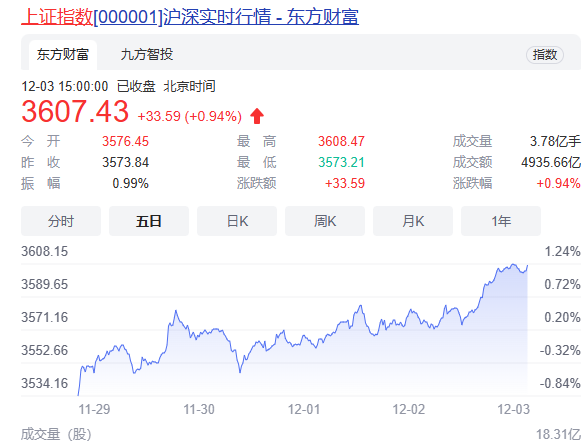Click the change text +33.59 (+0.94%)
588x447 pixels.
pyautogui.click(x=190, y=116)
